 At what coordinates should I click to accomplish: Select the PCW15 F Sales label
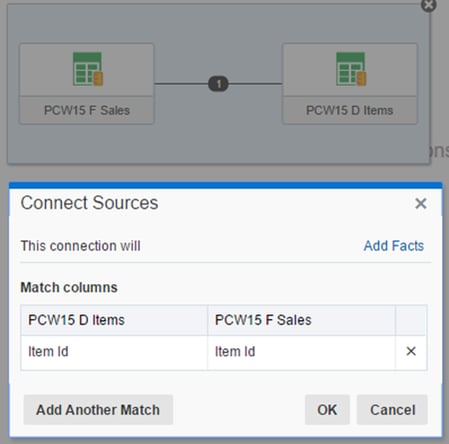(87, 110)
